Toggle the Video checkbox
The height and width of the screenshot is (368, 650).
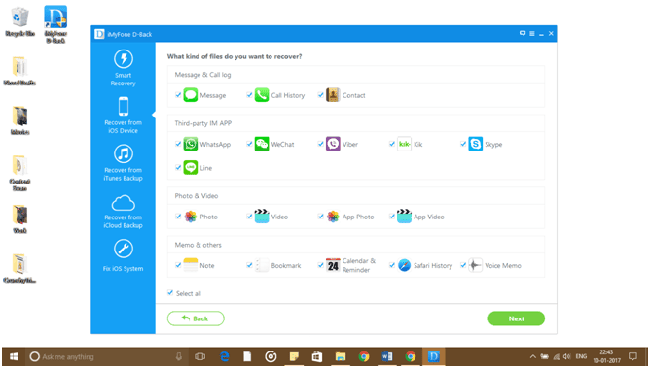tap(249, 216)
